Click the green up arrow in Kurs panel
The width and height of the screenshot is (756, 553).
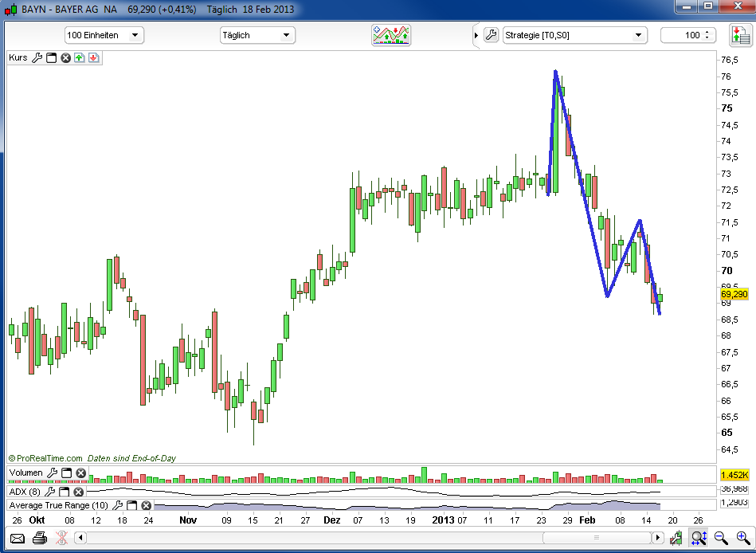pyautogui.click(x=80, y=58)
